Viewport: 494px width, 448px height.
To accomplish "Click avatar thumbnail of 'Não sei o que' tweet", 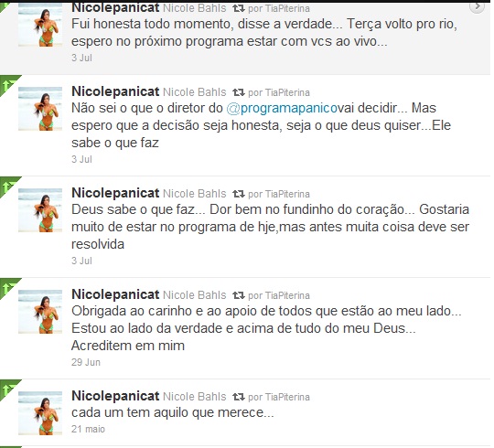I will (x=40, y=109).
